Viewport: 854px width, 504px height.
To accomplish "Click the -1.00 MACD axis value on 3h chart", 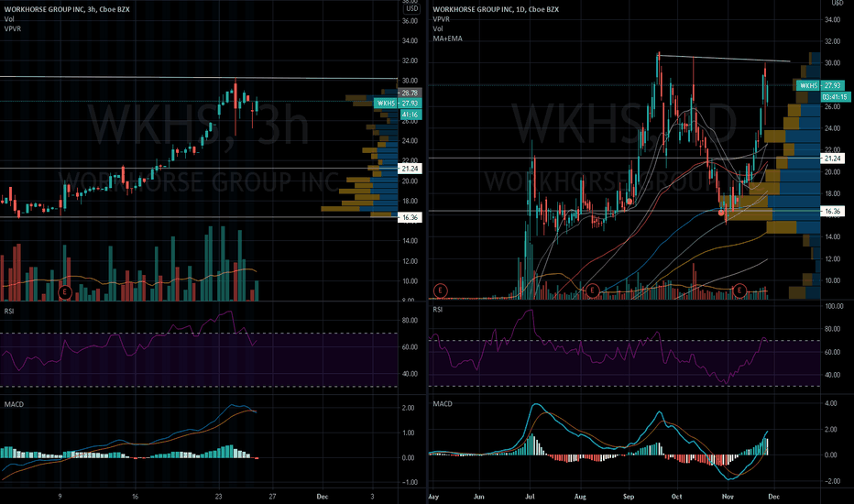I will pos(409,482).
